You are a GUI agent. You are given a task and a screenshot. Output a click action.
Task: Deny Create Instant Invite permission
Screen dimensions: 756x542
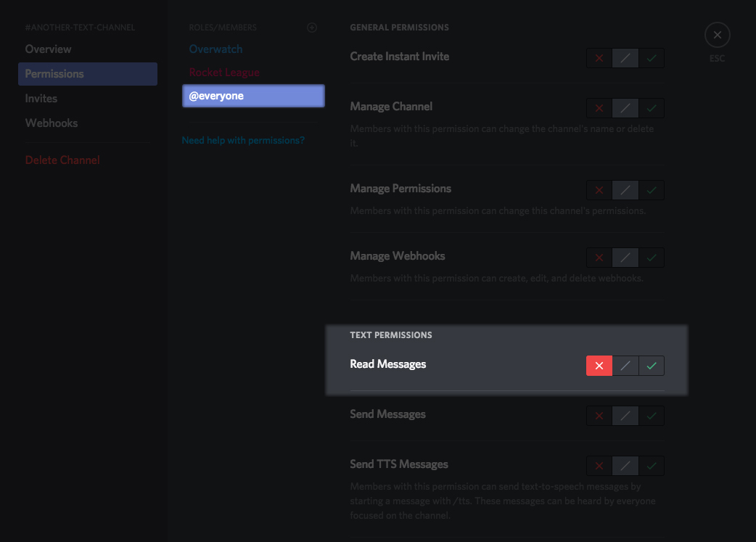click(599, 58)
